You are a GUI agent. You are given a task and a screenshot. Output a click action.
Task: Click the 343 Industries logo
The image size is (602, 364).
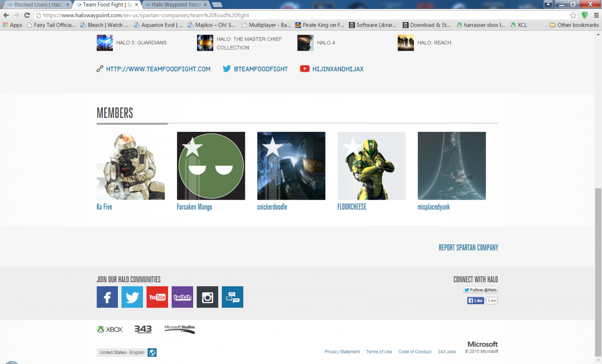click(x=143, y=329)
